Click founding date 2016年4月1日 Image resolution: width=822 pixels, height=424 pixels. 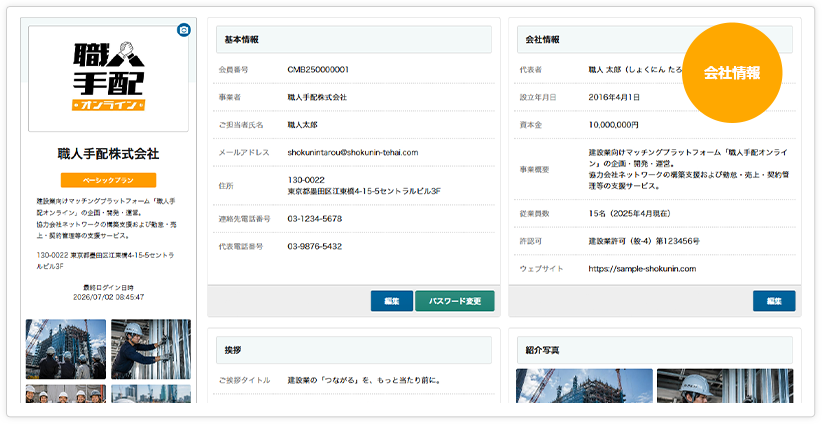click(614, 97)
